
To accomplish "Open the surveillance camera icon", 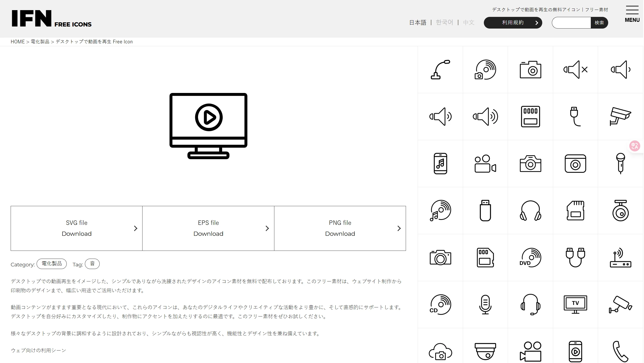I will point(620,116).
